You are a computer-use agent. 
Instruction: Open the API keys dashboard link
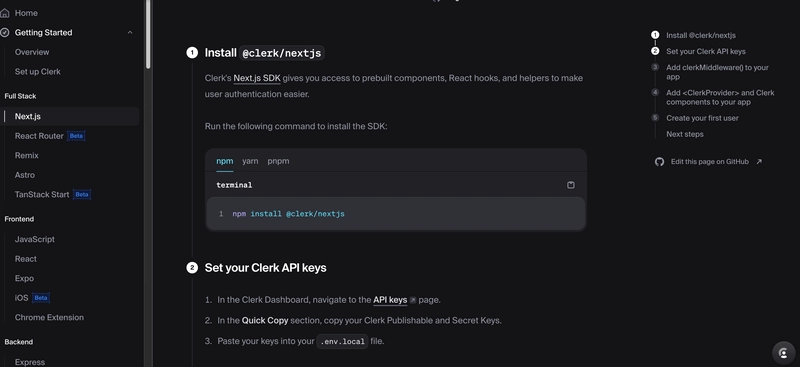[x=390, y=300]
